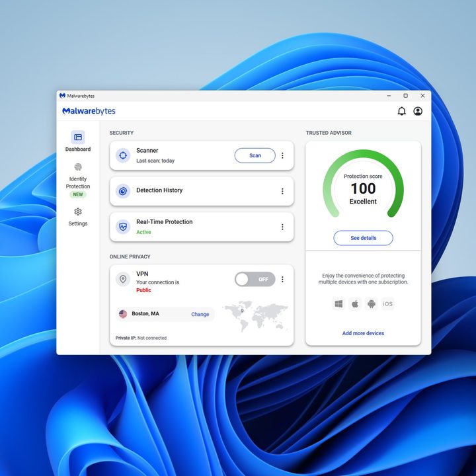Click the red 'Public' connection status

point(143,290)
